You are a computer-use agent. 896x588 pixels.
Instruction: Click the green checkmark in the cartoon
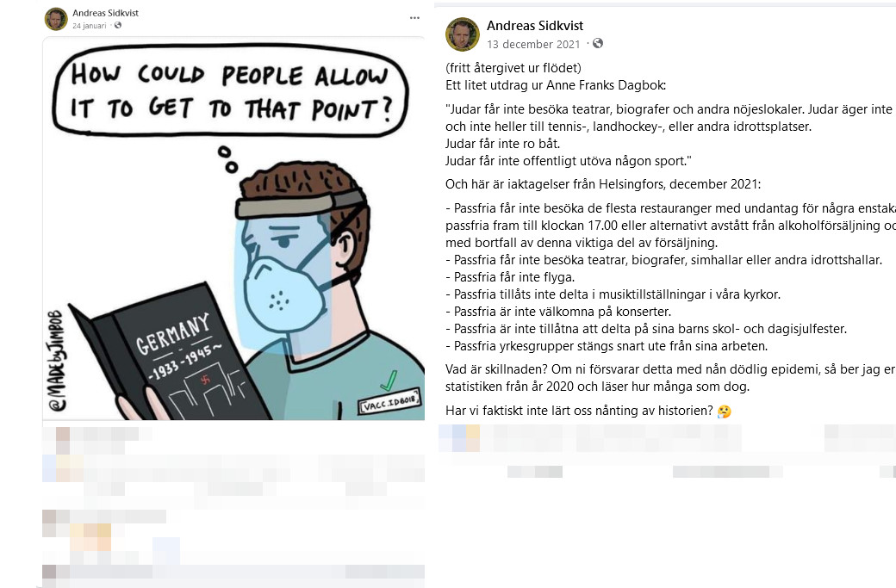pyautogui.click(x=388, y=381)
